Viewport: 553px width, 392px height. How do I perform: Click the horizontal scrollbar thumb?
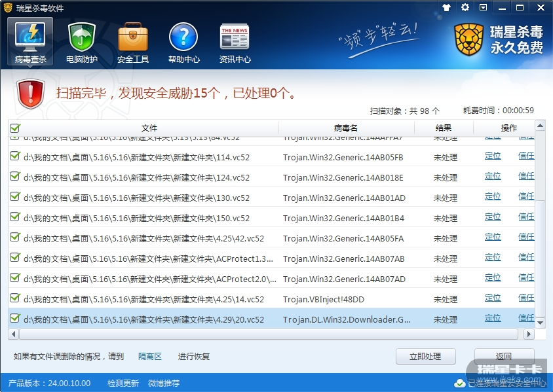coord(269,334)
